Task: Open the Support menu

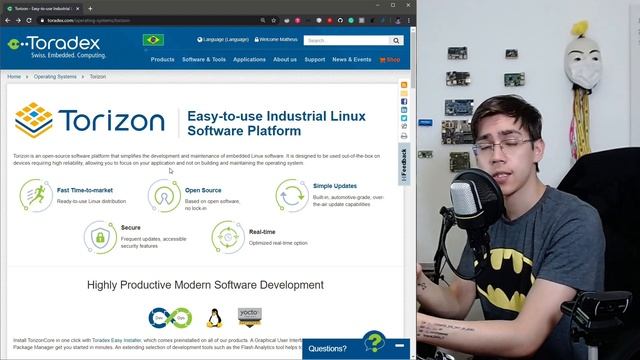Action: pos(315,60)
